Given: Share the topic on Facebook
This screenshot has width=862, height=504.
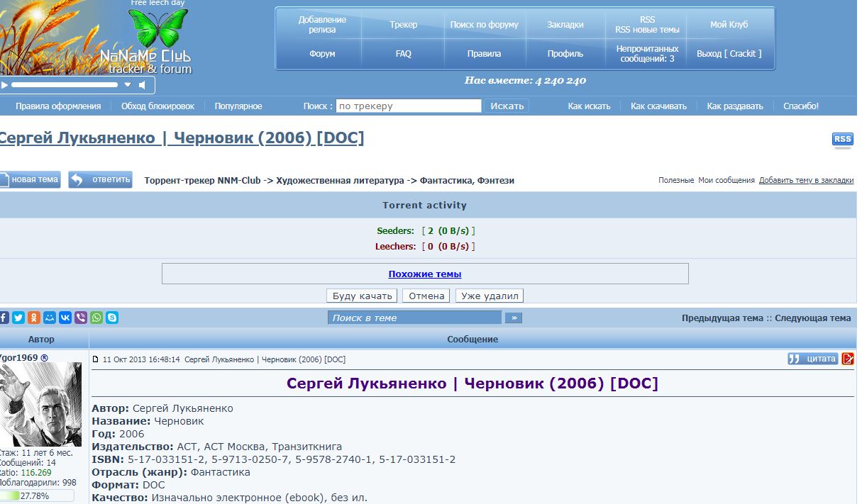Looking at the screenshot, I should (x=4, y=318).
